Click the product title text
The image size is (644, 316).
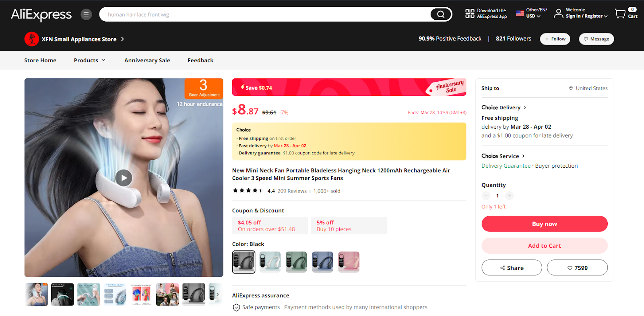click(x=341, y=174)
